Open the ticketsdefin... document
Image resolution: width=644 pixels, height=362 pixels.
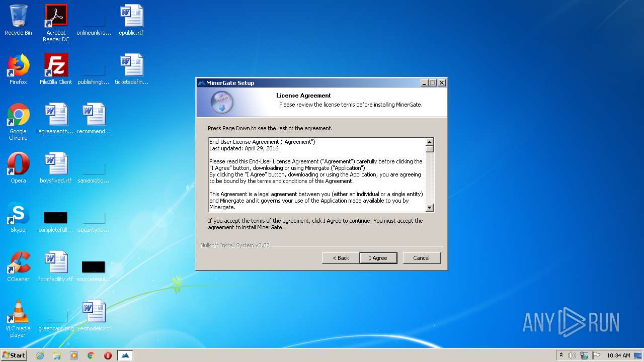pyautogui.click(x=131, y=69)
